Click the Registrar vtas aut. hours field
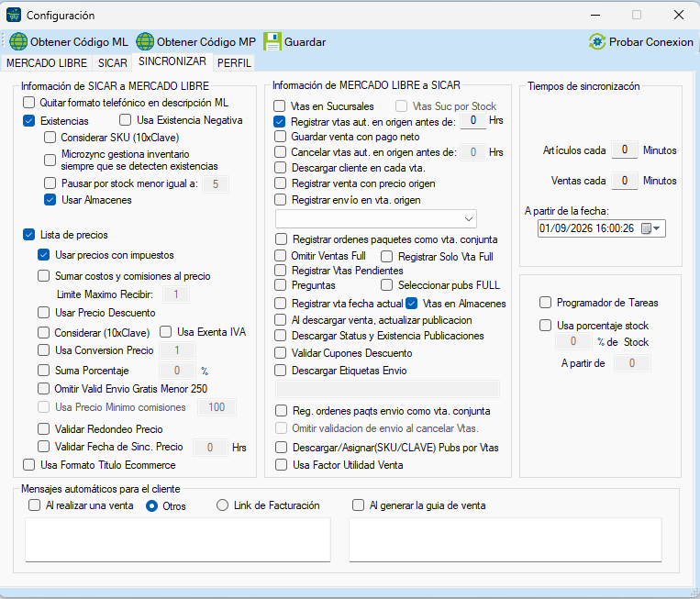700x599 pixels. pyautogui.click(x=472, y=120)
